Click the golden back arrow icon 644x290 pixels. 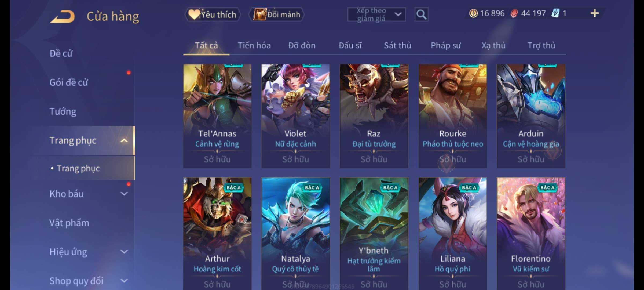click(62, 16)
